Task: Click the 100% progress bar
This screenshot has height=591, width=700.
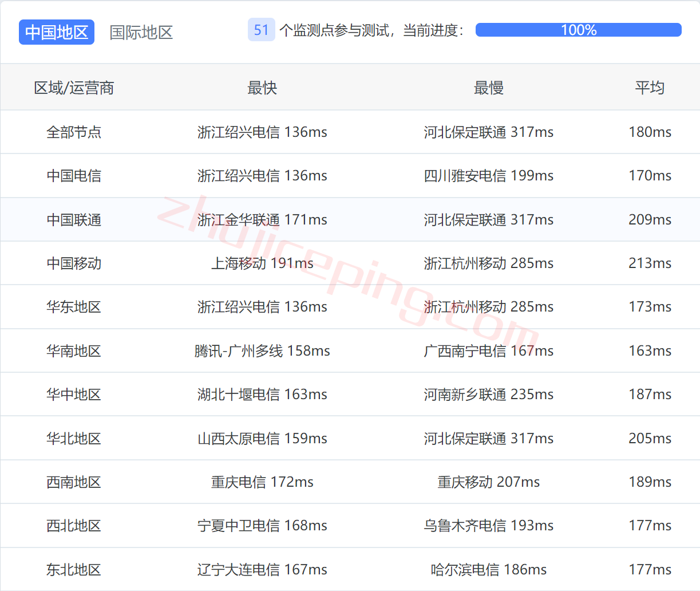Action: point(578,30)
